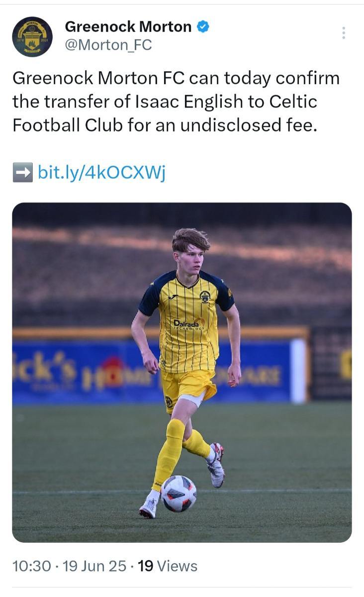364x597 pixels.
Task: Click the right arrow emoji before the link
Action: (22, 173)
